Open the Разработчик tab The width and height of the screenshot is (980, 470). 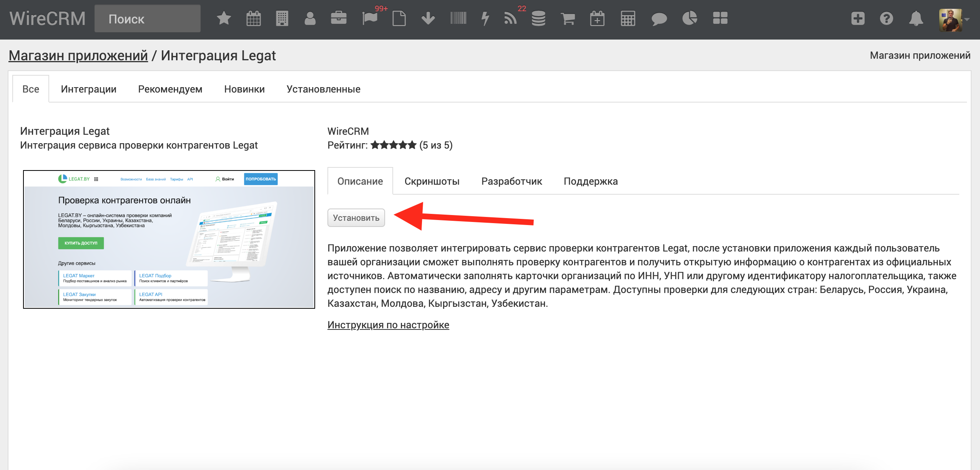tap(512, 181)
